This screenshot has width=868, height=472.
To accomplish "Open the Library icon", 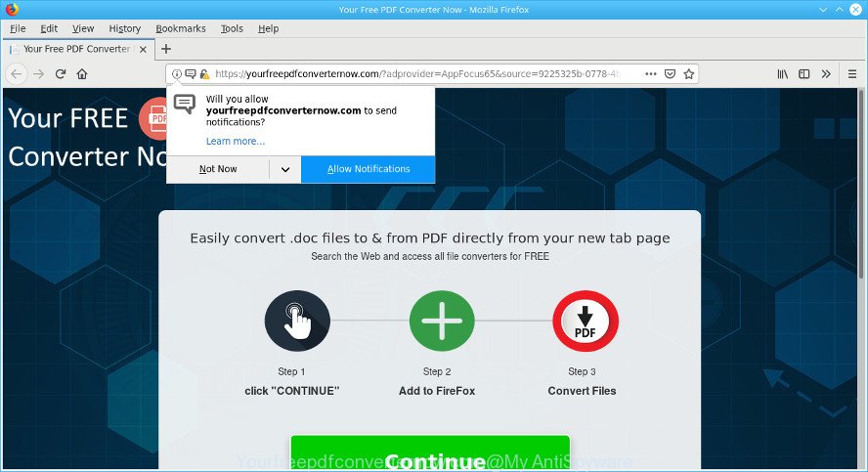I will (783, 73).
